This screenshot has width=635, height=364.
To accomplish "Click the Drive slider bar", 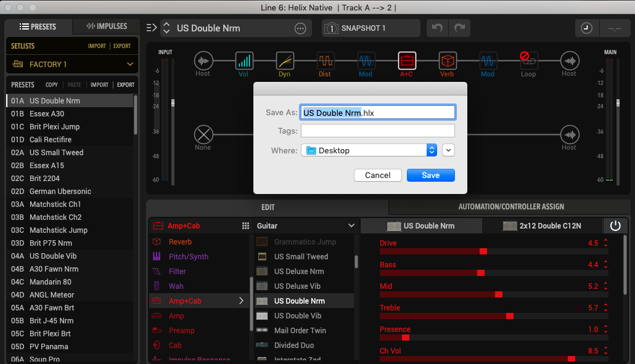I will point(494,251).
